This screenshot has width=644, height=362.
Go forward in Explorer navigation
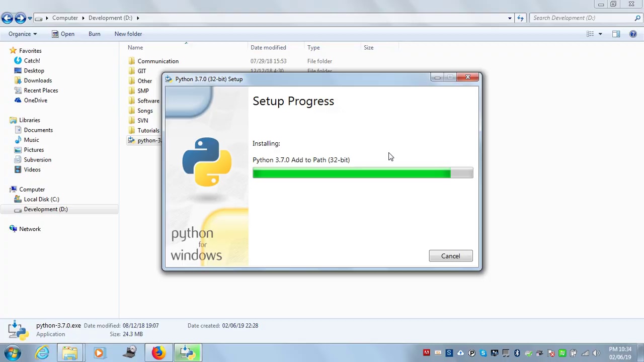click(20, 18)
